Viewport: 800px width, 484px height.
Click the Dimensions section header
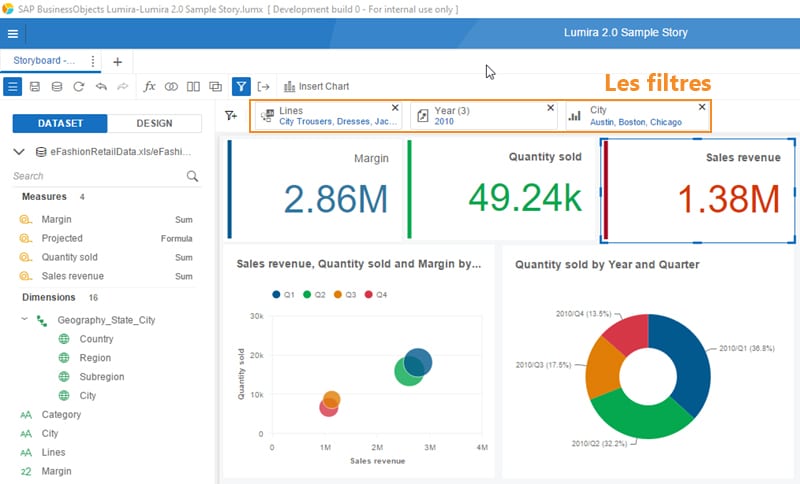(48, 297)
